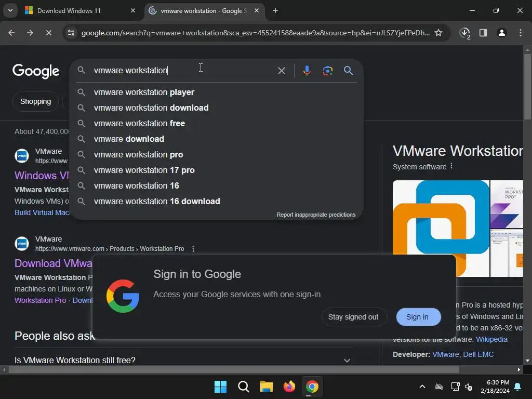The height and width of the screenshot is (399, 532).
Task: Show hidden system tray icons
Action: point(422,387)
